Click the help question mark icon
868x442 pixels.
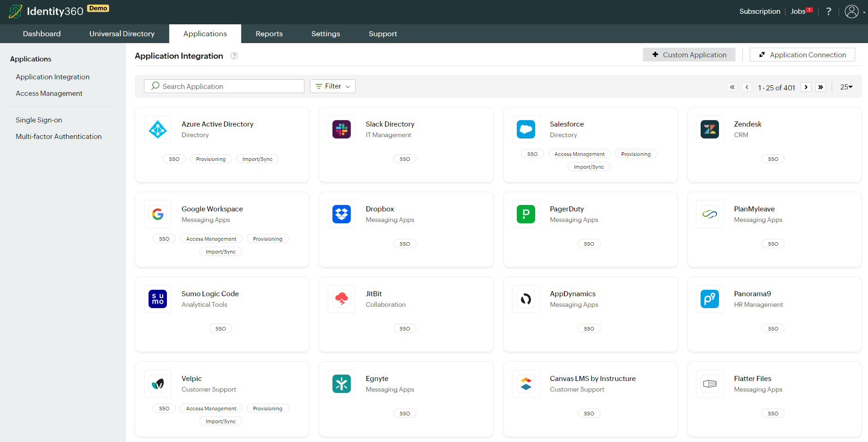pos(828,11)
